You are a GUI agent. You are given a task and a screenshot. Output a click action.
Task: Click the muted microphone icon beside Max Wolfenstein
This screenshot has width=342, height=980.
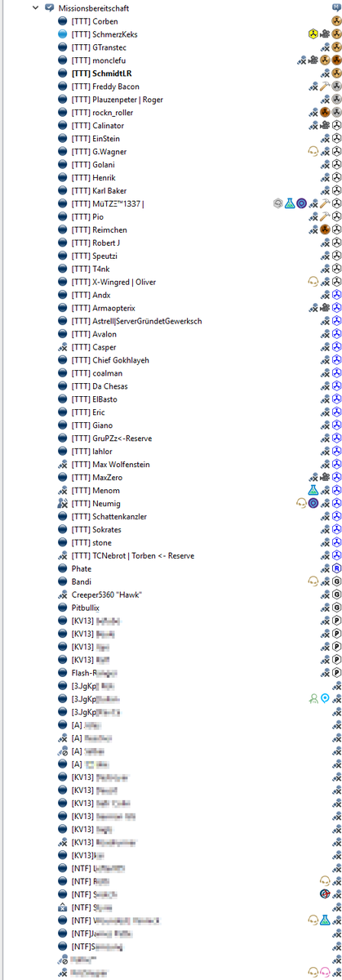63,465
